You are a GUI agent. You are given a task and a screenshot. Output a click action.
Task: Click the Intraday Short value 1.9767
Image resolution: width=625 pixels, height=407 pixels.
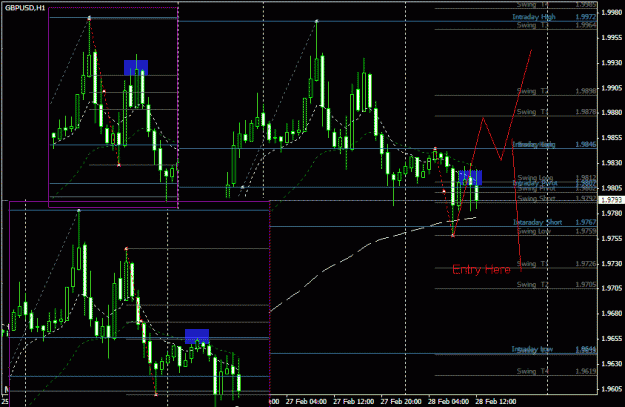pos(586,222)
